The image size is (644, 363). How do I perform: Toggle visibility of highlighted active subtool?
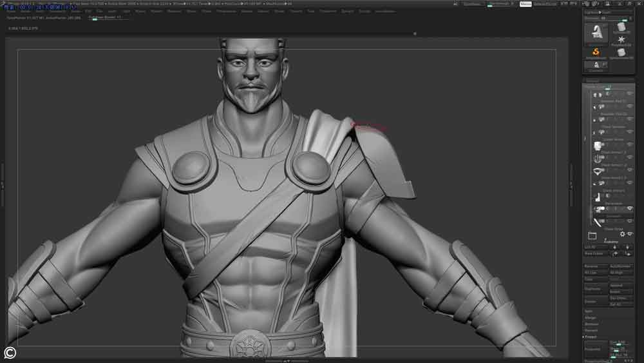click(x=630, y=209)
